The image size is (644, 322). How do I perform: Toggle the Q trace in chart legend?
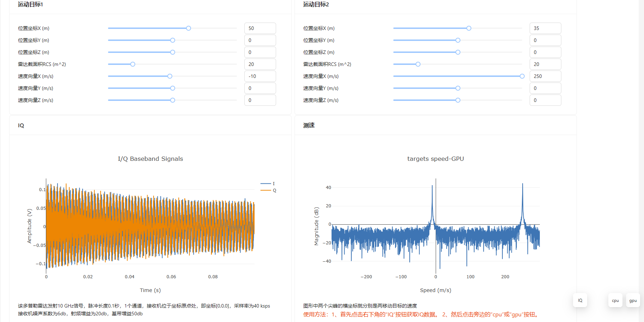point(268,190)
